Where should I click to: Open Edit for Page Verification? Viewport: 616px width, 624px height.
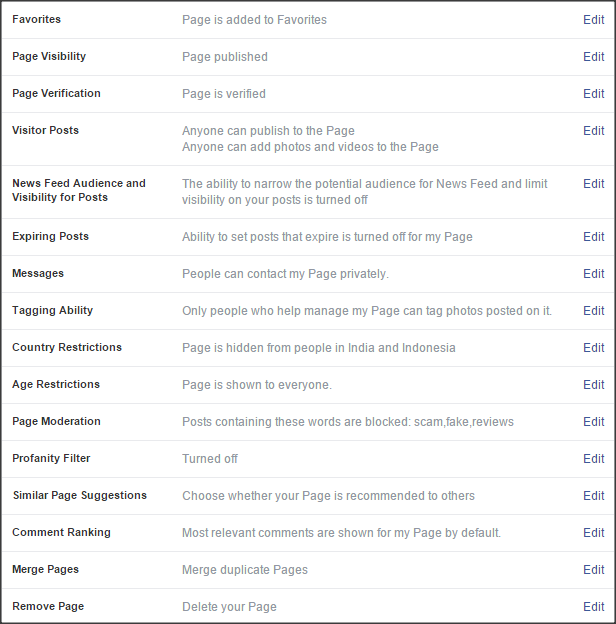pyautogui.click(x=593, y=94)
